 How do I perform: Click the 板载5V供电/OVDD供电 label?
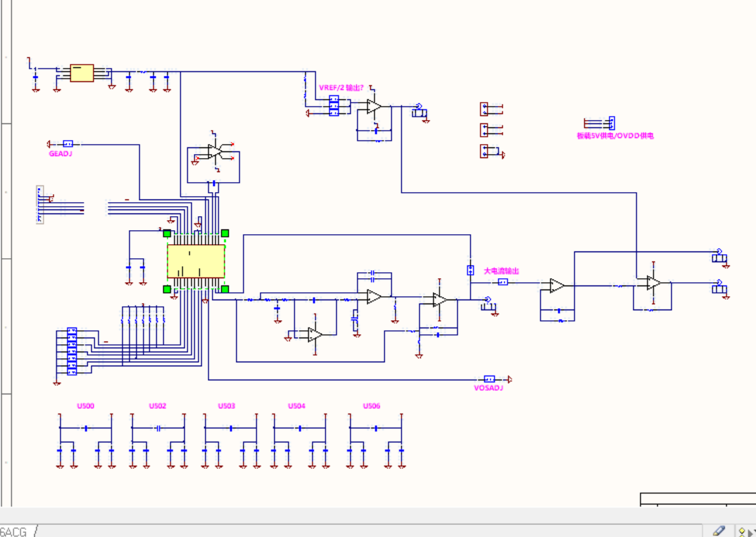615,135
